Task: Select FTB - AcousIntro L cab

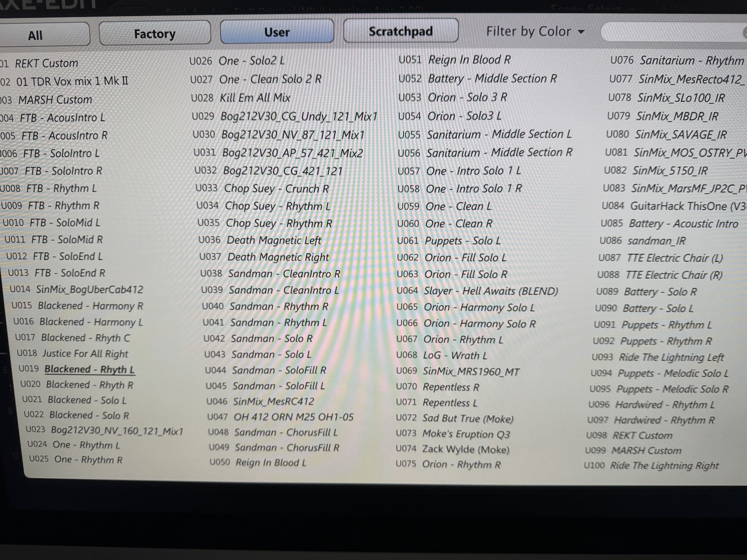Action: tap(53, 118)
